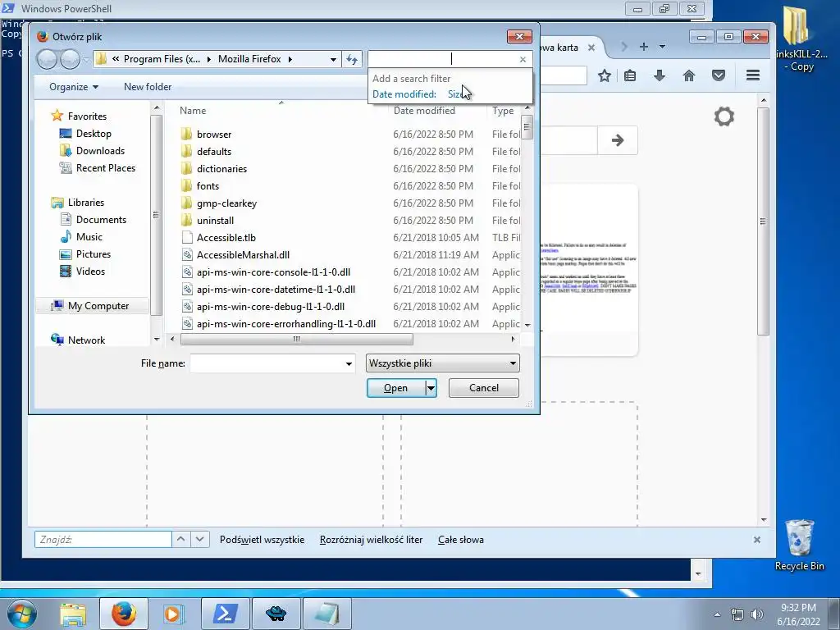This screenshot has width=840, height=630.
Task: Open the Pocket icon in Firefox toolbar
Action: 719,75
